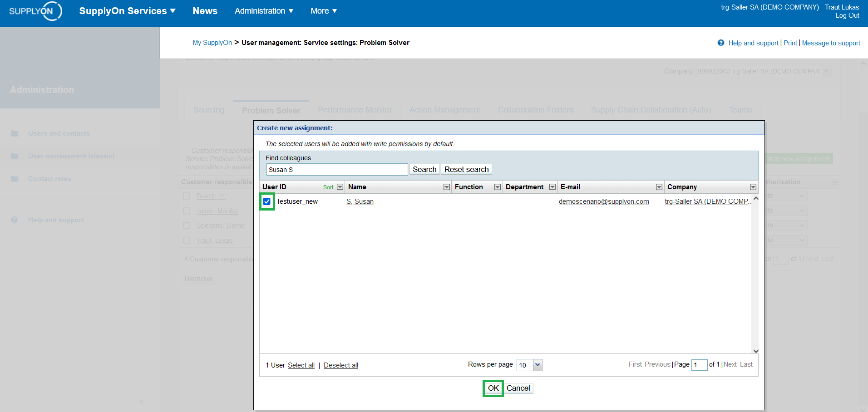Image resolution: width=868 pixels, height=412 pixels.
Task: Click the Remove button in background
Action: [198, 279]
